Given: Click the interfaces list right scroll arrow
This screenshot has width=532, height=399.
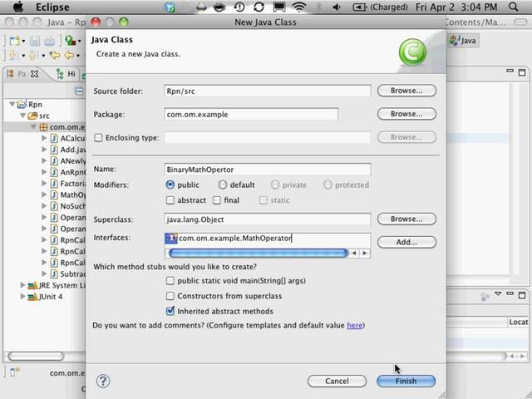Looking at the screenshot, I should point(365,253).
